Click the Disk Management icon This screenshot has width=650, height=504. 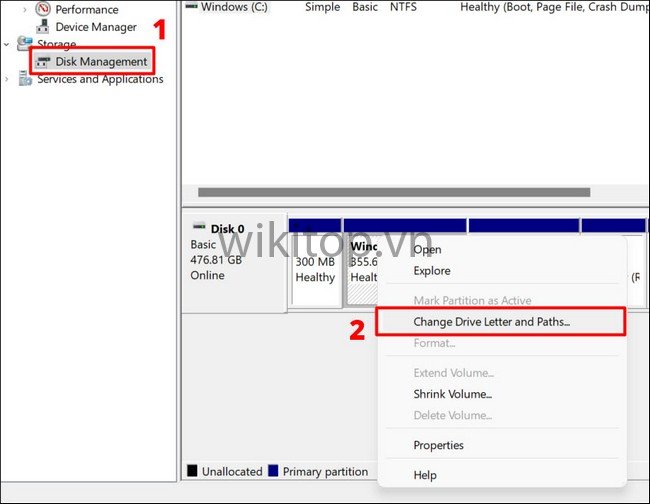[x=43, y=62]
